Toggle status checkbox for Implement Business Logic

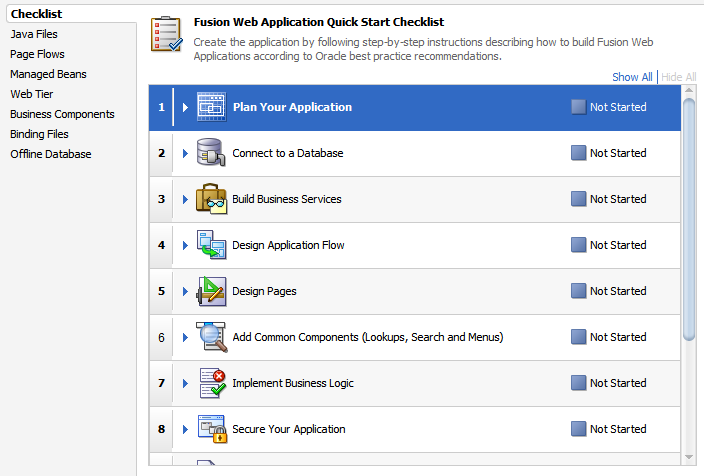click(x=578, y=383)
